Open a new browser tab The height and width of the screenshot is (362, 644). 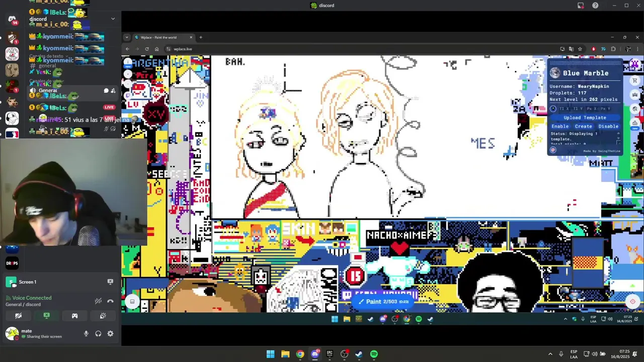pyautogui.click(x=200, y=37)
